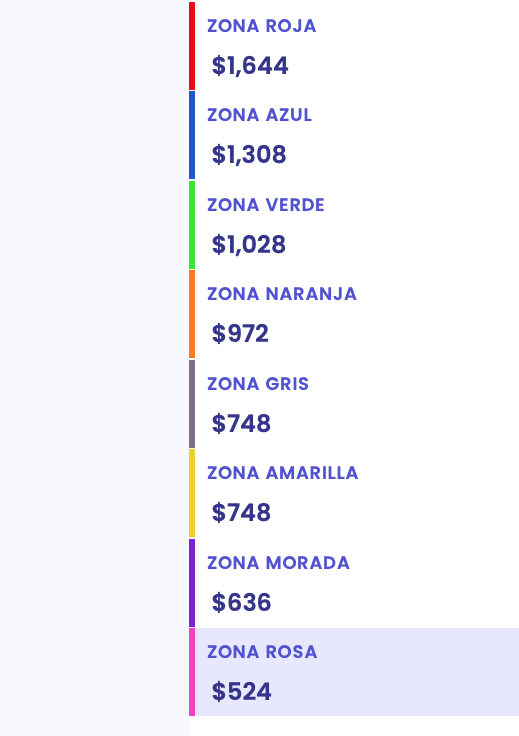Select the Zona Azul label
The width and height of the screenshot is (519, 736).
pyautogui.click(x=260, y=115)
